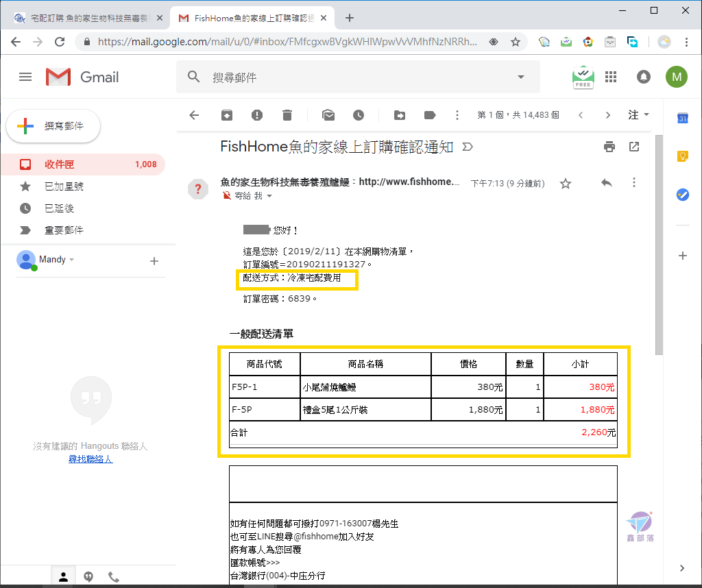The width and height of the screenshot is (702, 588).
Task: Open Google Calendar side panel
Action: (x=682, y=118)
